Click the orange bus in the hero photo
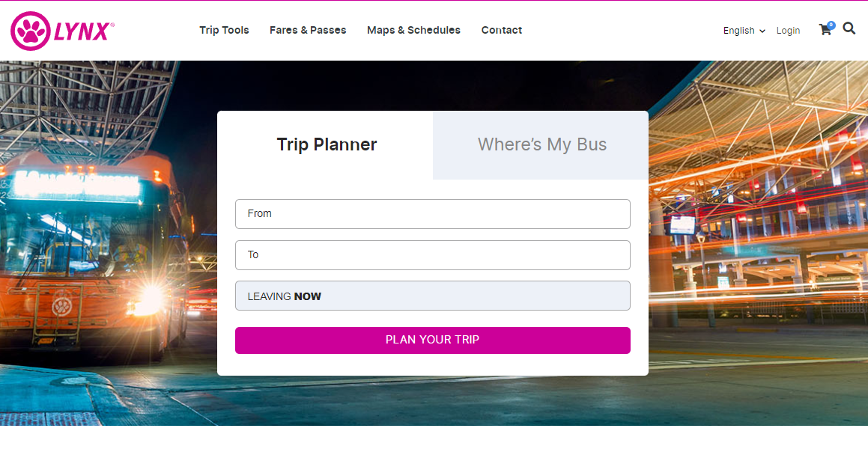 click(x=90, y=254)
